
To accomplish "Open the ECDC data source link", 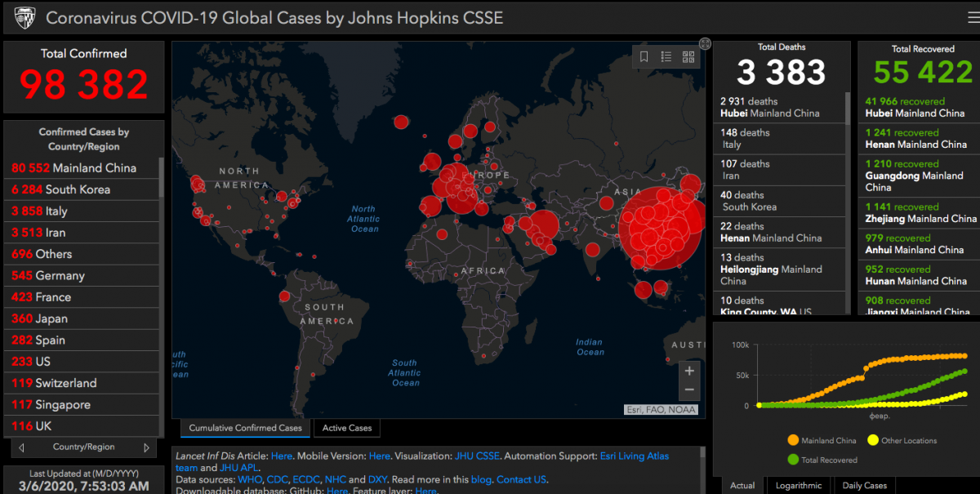I will (x=305, y=479).
